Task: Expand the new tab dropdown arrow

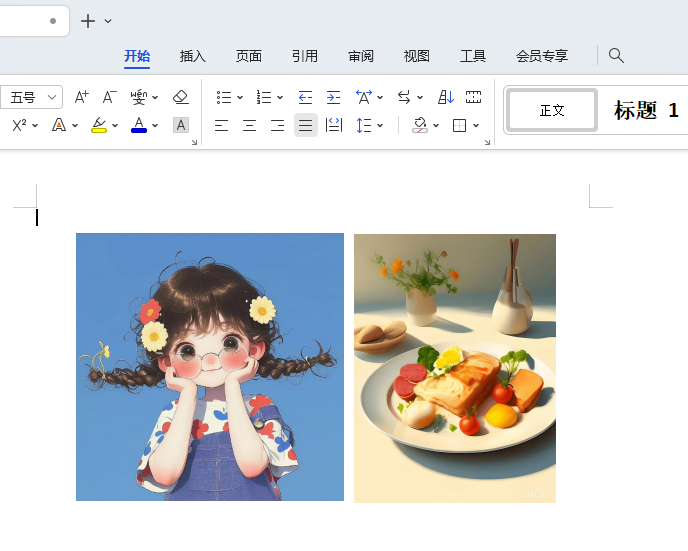Action: pyautogui.click(x=108, y=21)
